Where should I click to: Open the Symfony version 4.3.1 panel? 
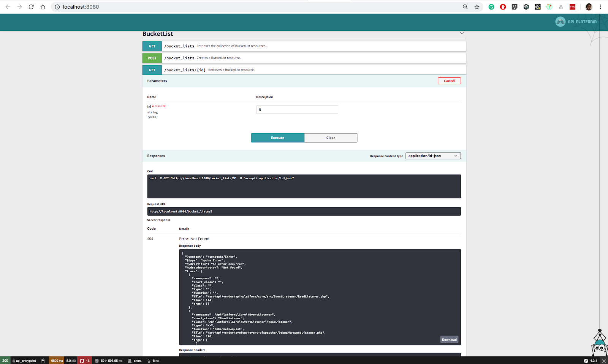(591, 361)
